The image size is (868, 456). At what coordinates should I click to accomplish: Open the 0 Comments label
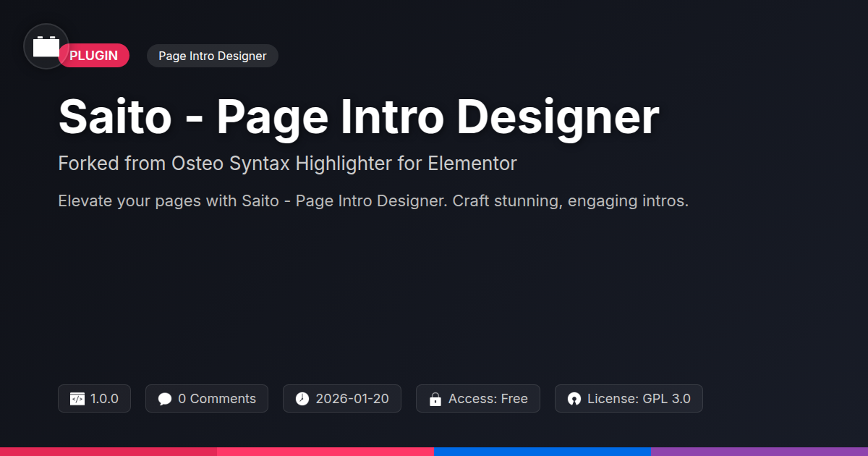(x=217, y=399)
